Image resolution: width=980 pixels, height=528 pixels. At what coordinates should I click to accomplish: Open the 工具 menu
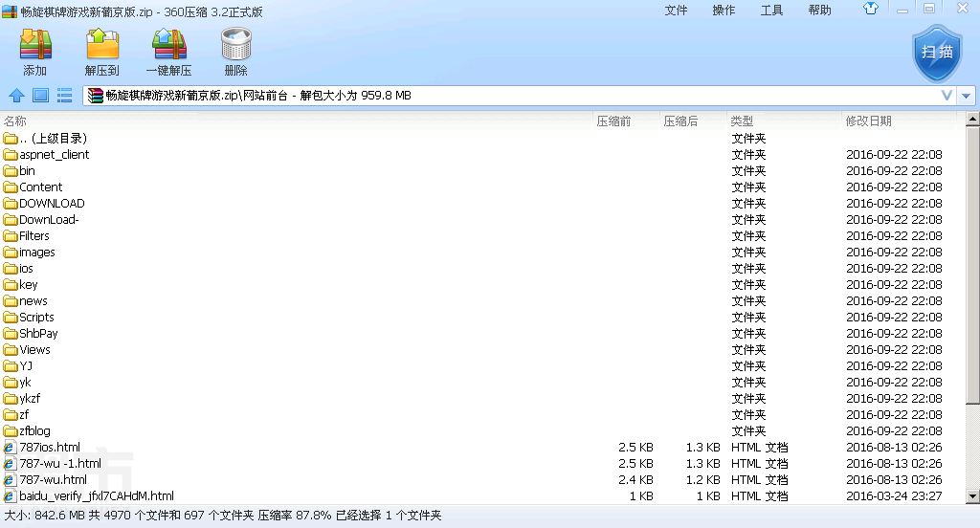point(771,10)
